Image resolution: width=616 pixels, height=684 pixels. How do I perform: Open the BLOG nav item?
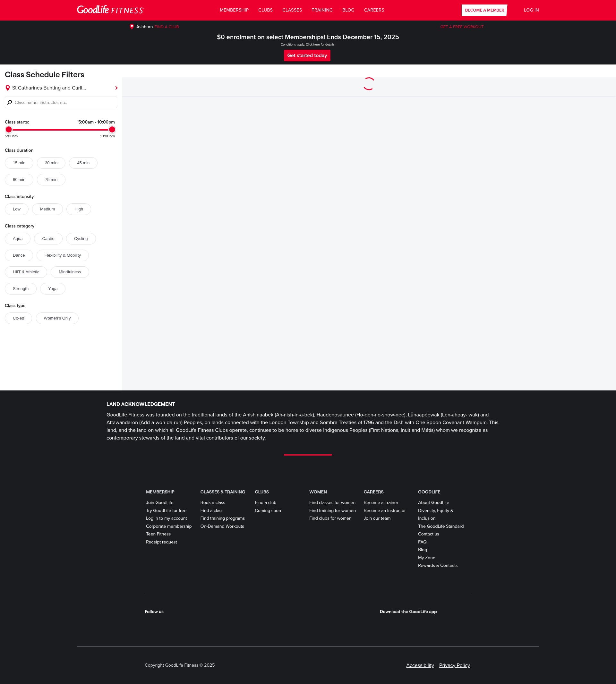(x=348, y=10)
